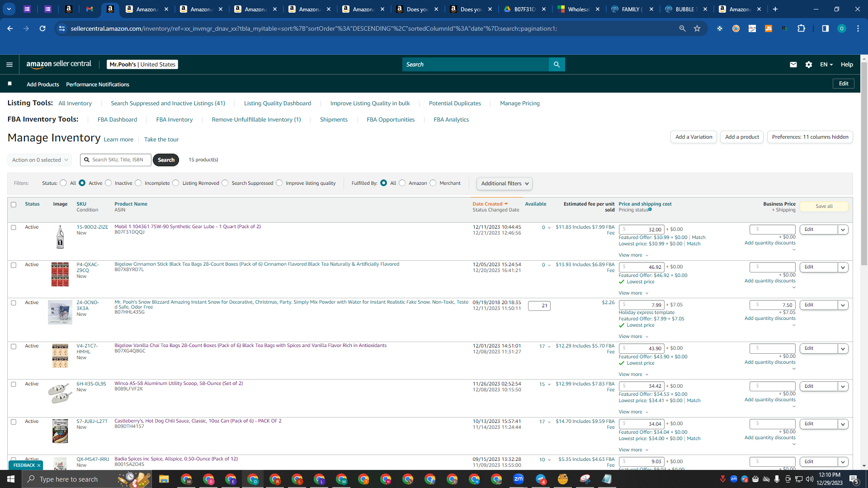Open Manage Pricing

pos(519,103)
